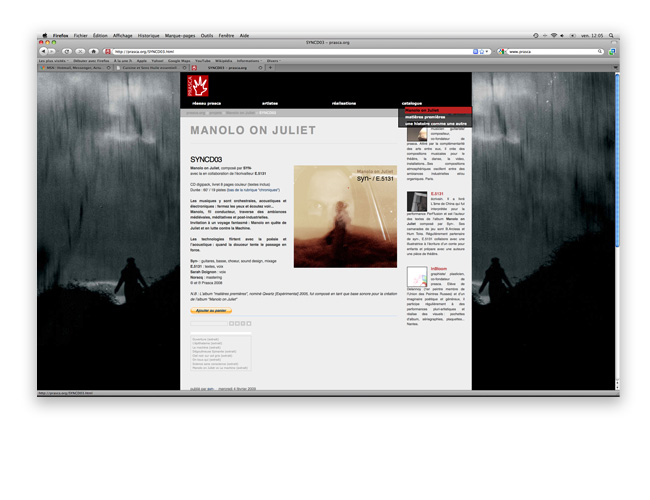Open the artistes site menu
Image resolution: width=650 pixels, height=500 pixels.
pos(270,103)
